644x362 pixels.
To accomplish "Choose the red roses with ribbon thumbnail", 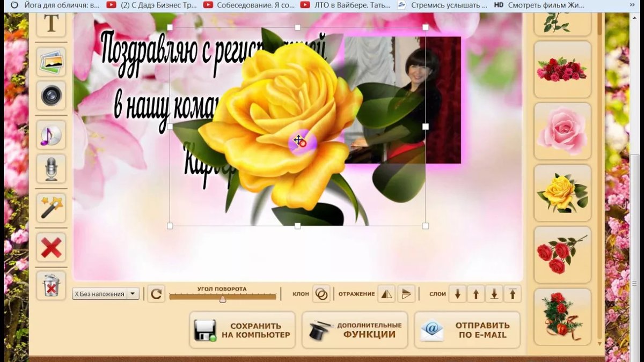I will pyautogui.click(x=562, y=316).
